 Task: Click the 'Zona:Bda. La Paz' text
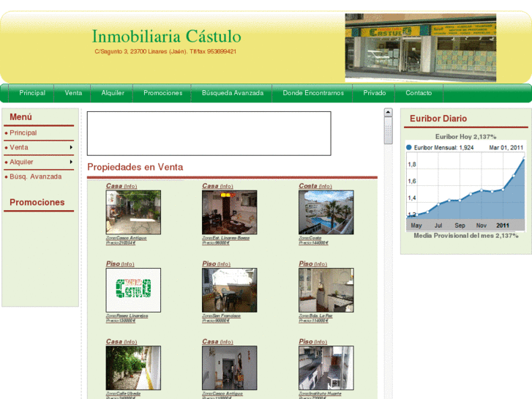click(315, 316)
